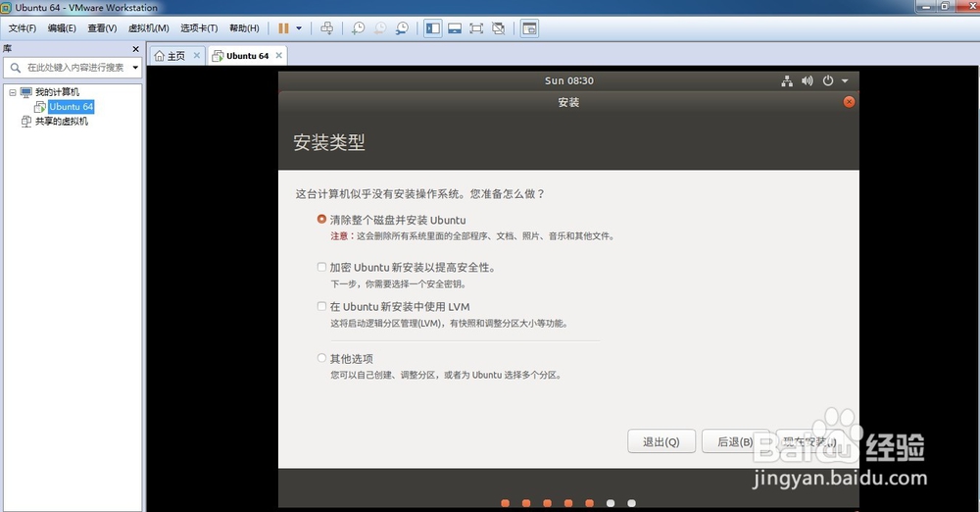Switch to Unity mode
The height and width of the screenshot is (512, 980).
pos(498,28)
